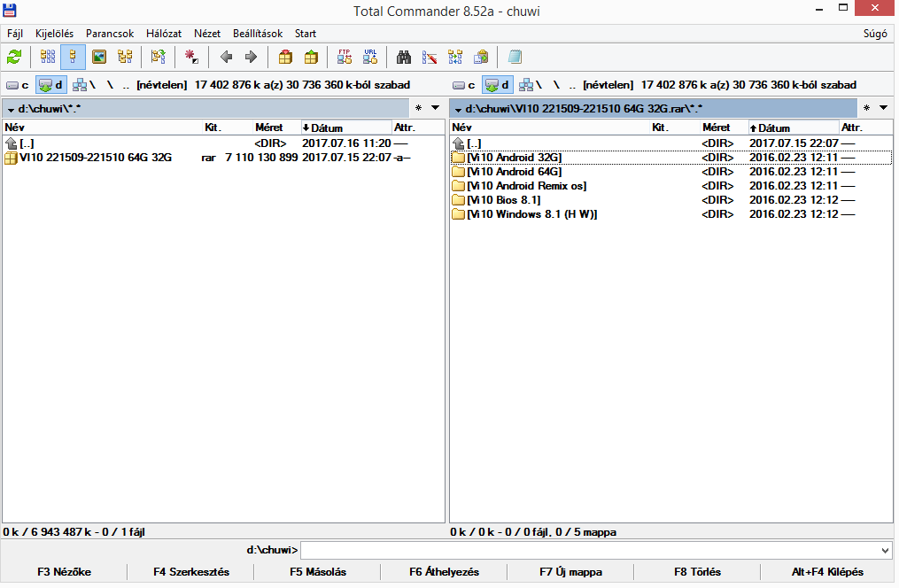
Task: Open right panel history dropdown arrow
Action: pyautogui.click(x=884, y=108)
